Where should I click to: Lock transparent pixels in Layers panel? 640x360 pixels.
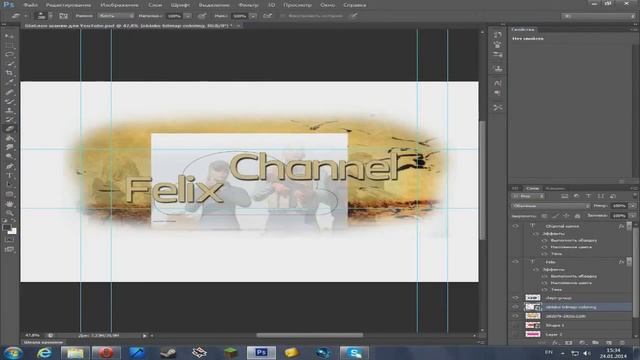(x=544, y=216)
